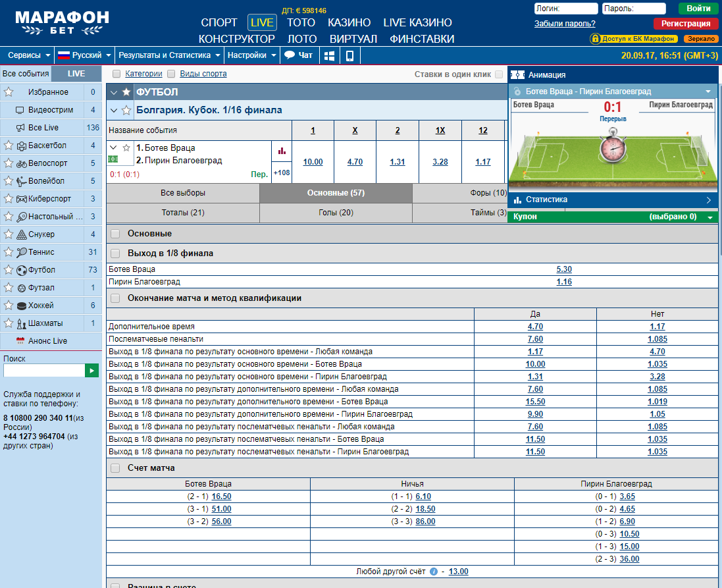The image size is (722, 588).
Task: Click the chat speech bubble icon
Action: pos(289,55)
